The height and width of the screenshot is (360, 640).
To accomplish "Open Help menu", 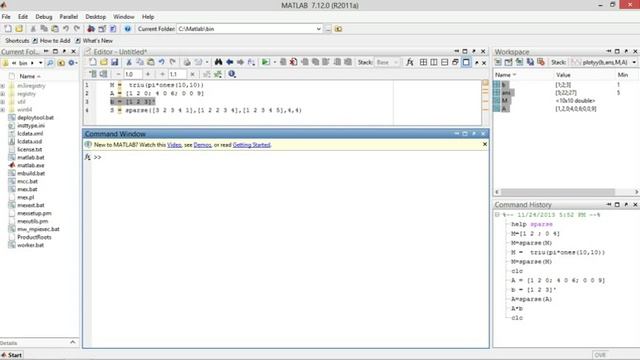I will (148, 17).
